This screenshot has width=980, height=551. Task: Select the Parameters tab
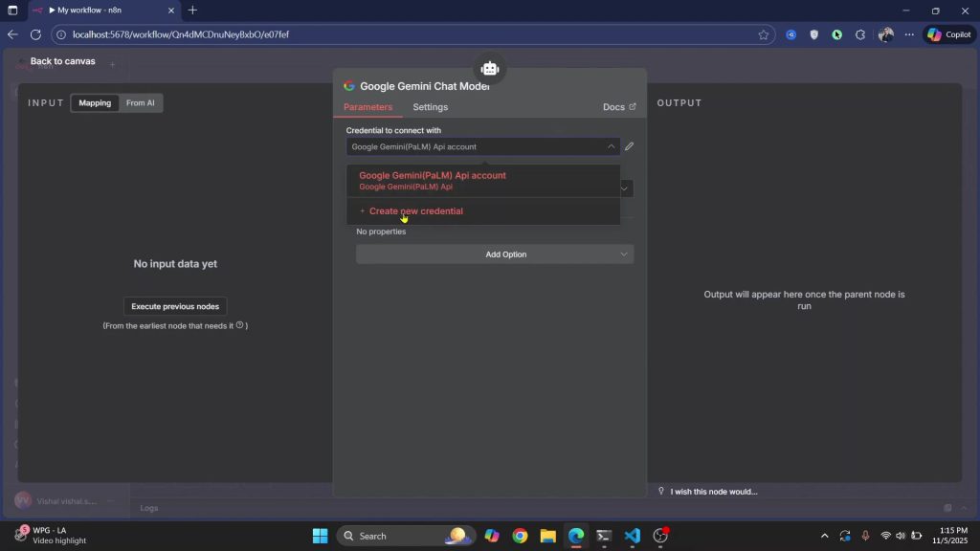pos(367,107)
